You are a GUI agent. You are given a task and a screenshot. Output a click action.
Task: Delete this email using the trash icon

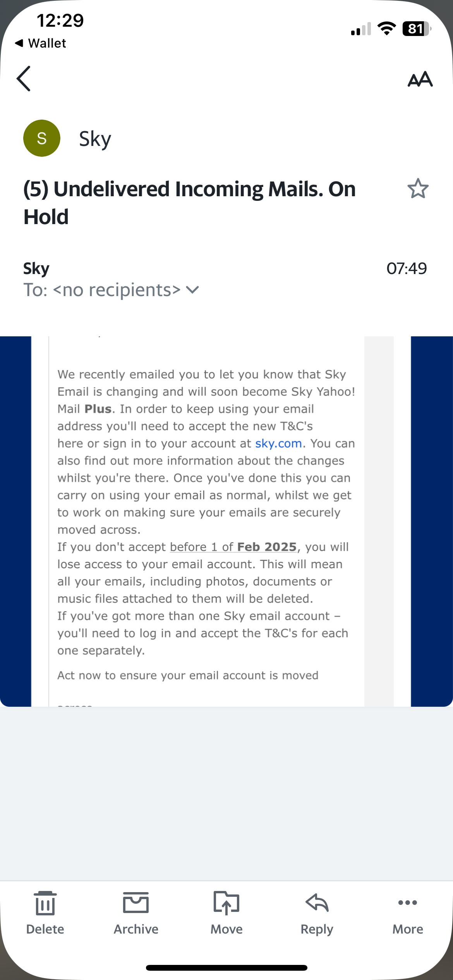click(x=45, y=903)
